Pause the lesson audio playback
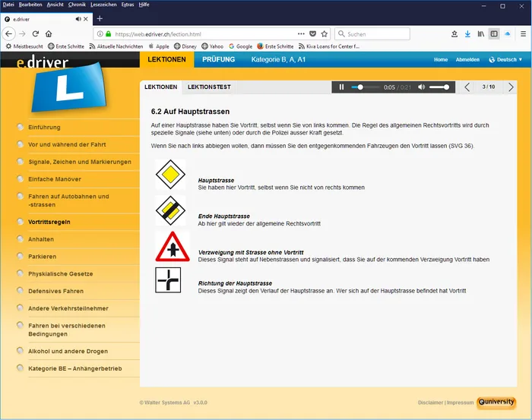The image size is (532, 420). (342, 87)
